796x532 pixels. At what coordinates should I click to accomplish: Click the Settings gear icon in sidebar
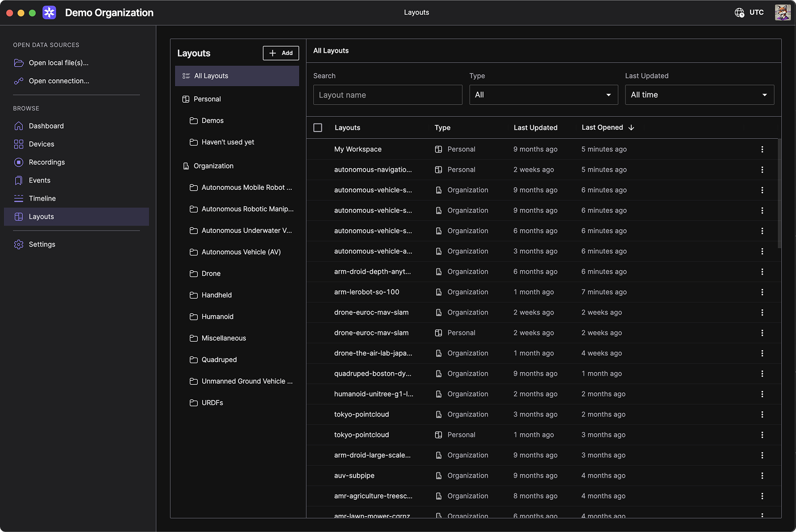[x=19, y=245]
